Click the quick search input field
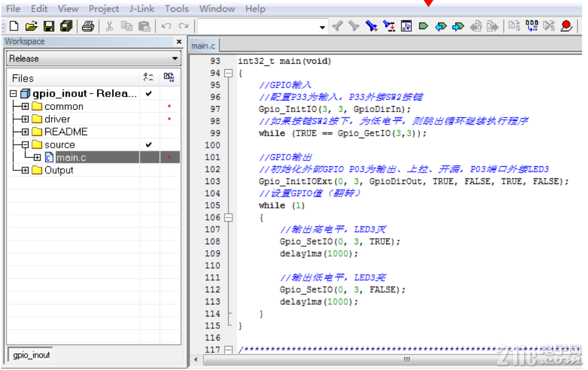This screenshot has width=588, height=370. tap(258, 27)
